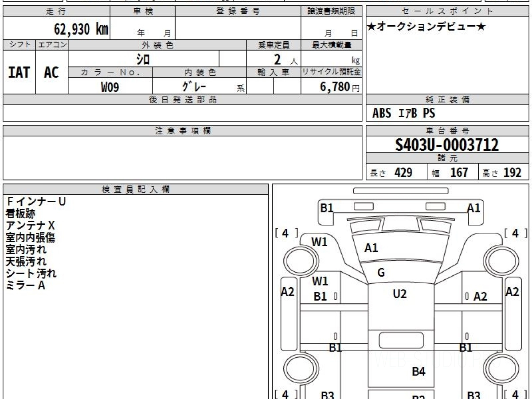532x399 pixels.
Task: Click the G mark on the windshield
Action: pyautogui.click(x=381, y=273)
